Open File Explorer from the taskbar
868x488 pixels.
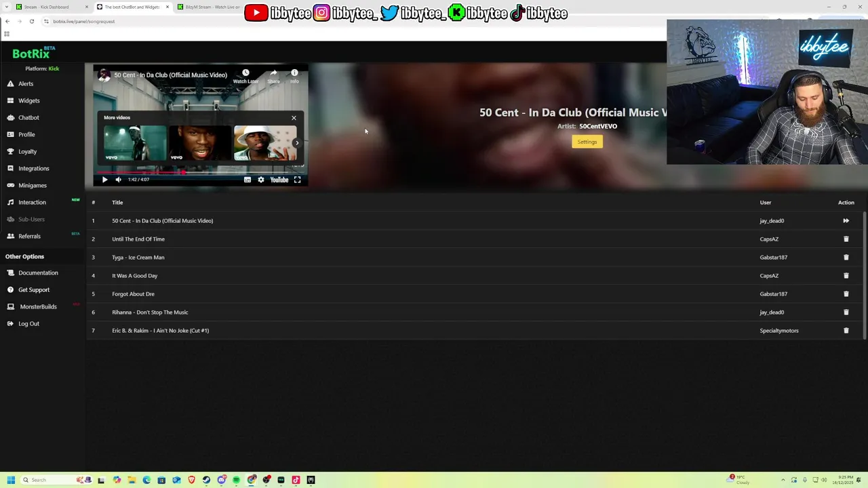coord(132,480)
